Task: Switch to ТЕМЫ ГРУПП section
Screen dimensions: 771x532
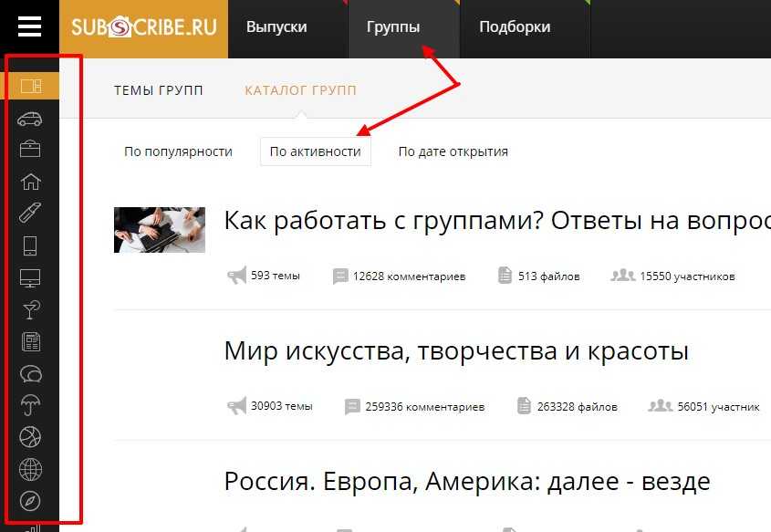Action: 158,90
